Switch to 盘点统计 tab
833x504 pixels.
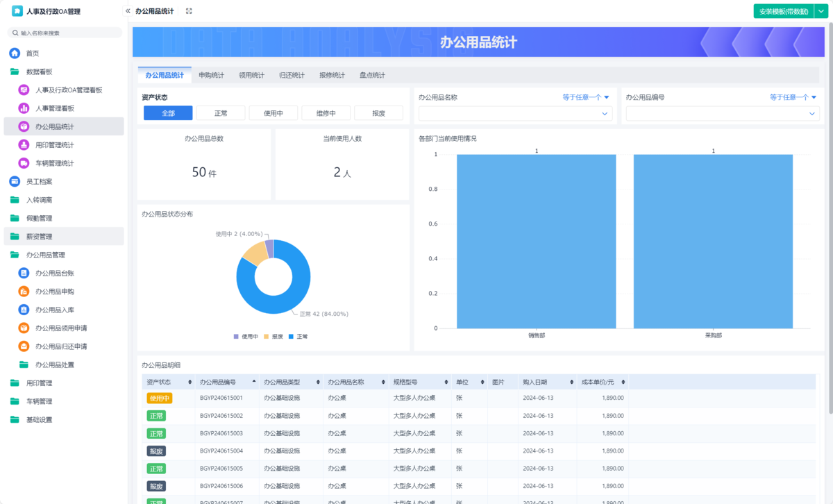click(x=372, y=75)
